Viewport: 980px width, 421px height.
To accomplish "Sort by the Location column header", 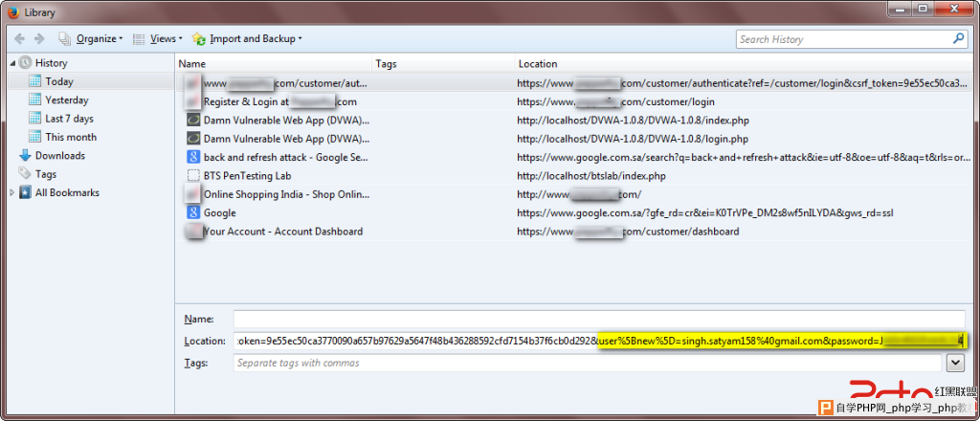I will pyautogui.click(x=745, y=64).
